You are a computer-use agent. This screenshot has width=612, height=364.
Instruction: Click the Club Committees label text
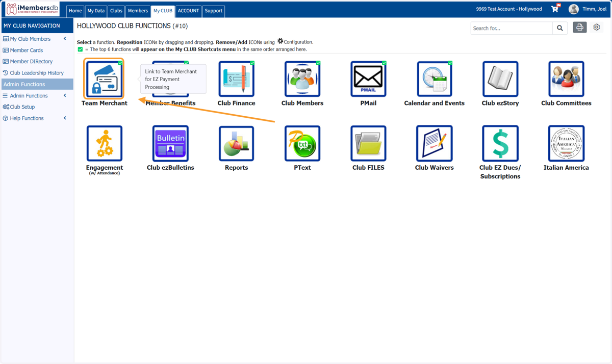(x=566, y=103)
